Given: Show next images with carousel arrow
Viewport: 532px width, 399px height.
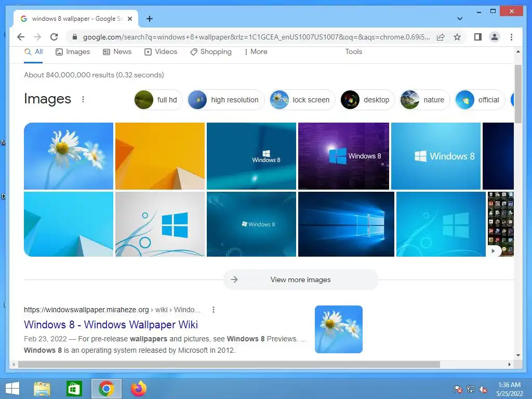Looking at the screenshot, I should 494,251.
